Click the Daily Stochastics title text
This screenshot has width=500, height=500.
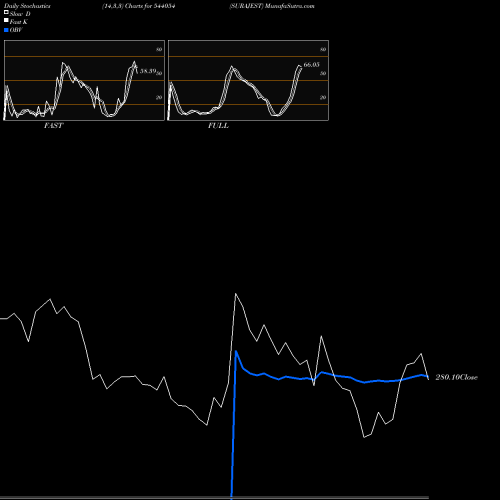[27, 6]
